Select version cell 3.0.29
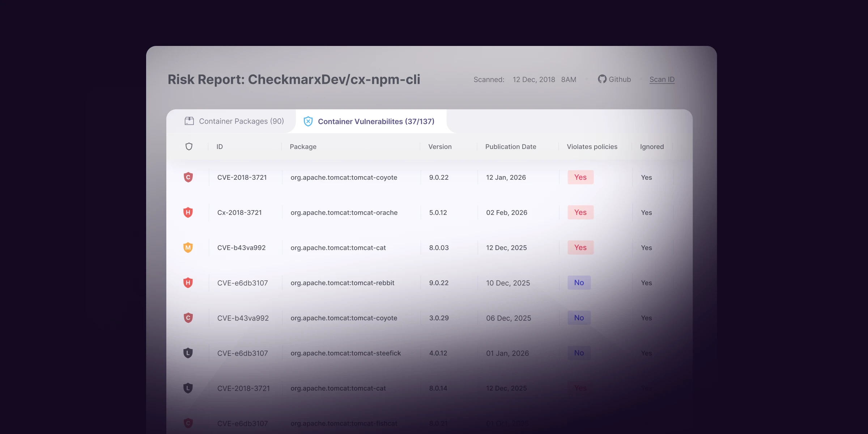The width and height of the screenshot is (868, 434). 439,318
